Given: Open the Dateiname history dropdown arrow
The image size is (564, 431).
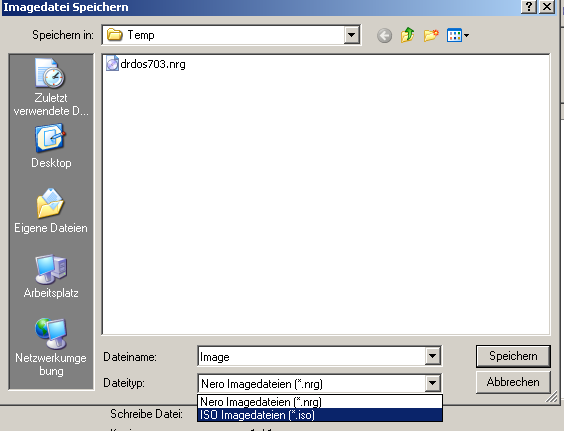Looking at the screenshot, I should coord(432,356).
